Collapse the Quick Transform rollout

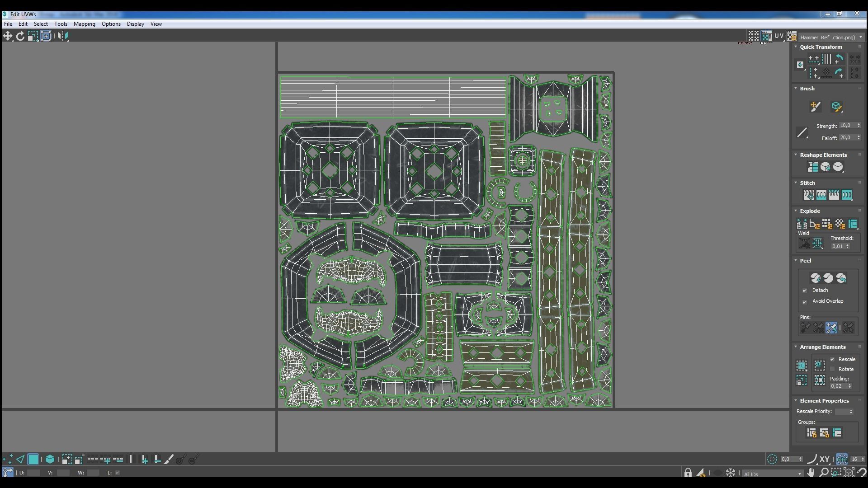(x=796, y=47)
